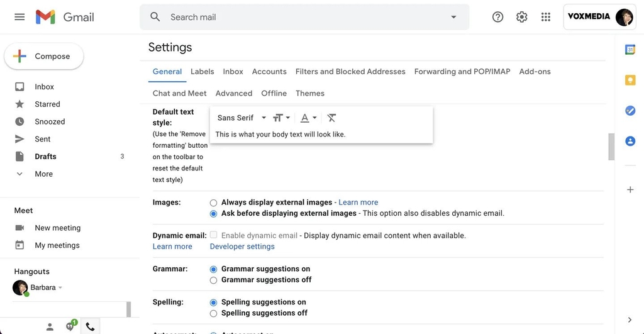Screen dimensions: 644x334
Task: Open Google Calendar in side panel
Action: [x=630, y=49]
